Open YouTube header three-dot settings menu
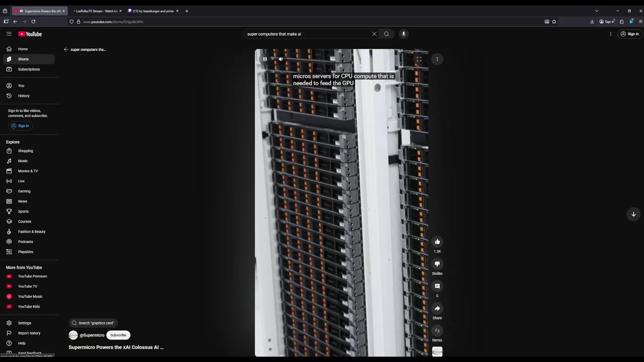This screenshot has height=362, width=644. tap(610, 34)
